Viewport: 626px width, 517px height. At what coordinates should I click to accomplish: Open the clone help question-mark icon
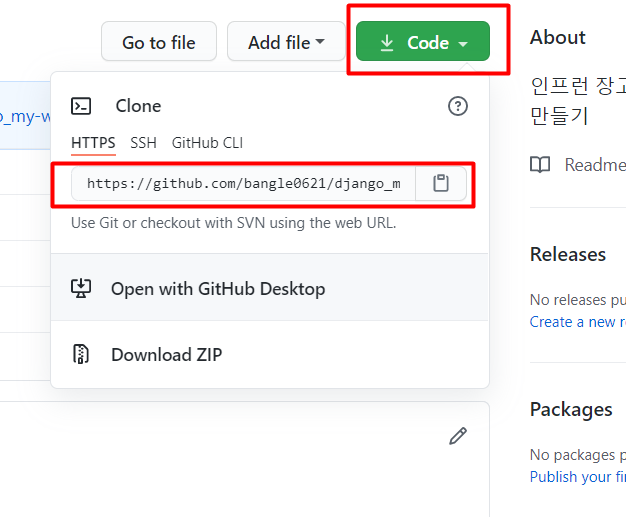458,106
